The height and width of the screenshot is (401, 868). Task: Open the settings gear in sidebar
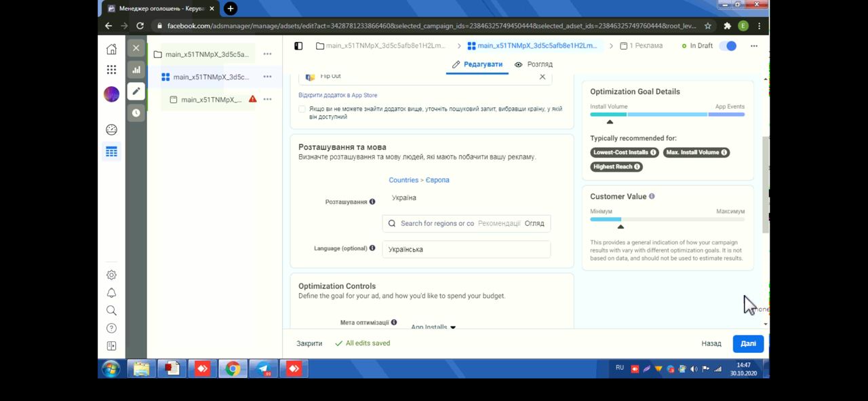point(111,275)
